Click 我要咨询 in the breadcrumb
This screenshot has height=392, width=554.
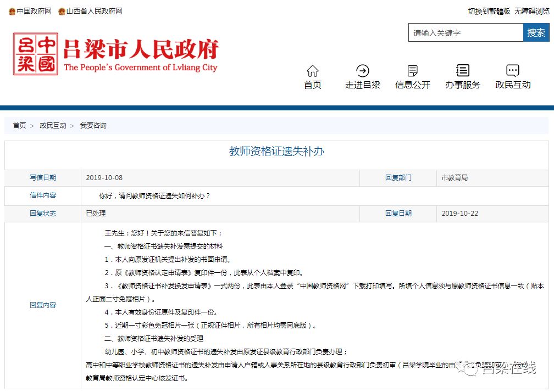tap(93, 126)
